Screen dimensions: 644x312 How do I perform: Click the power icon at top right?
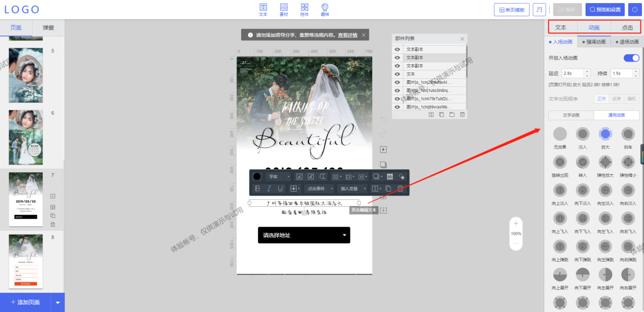(635, 9)
